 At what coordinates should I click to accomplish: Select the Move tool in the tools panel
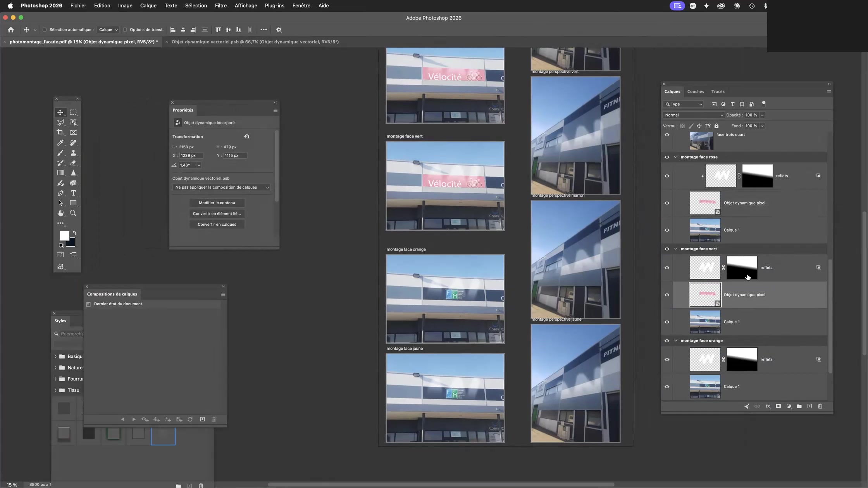60,112
